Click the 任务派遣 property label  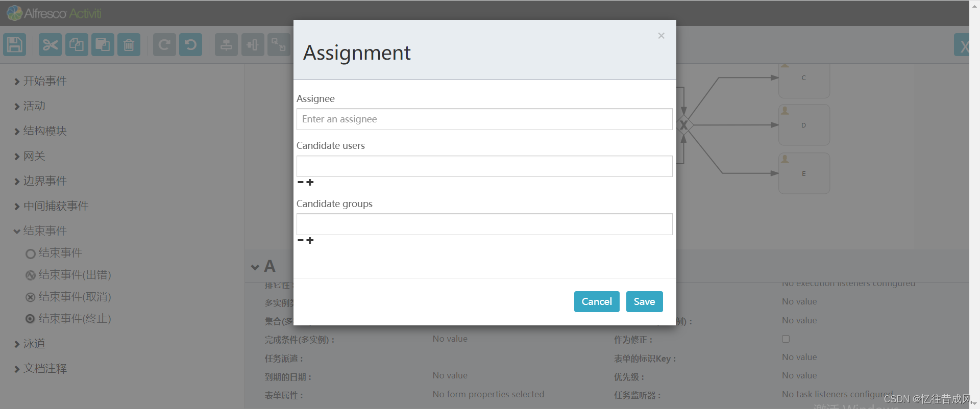284,359
